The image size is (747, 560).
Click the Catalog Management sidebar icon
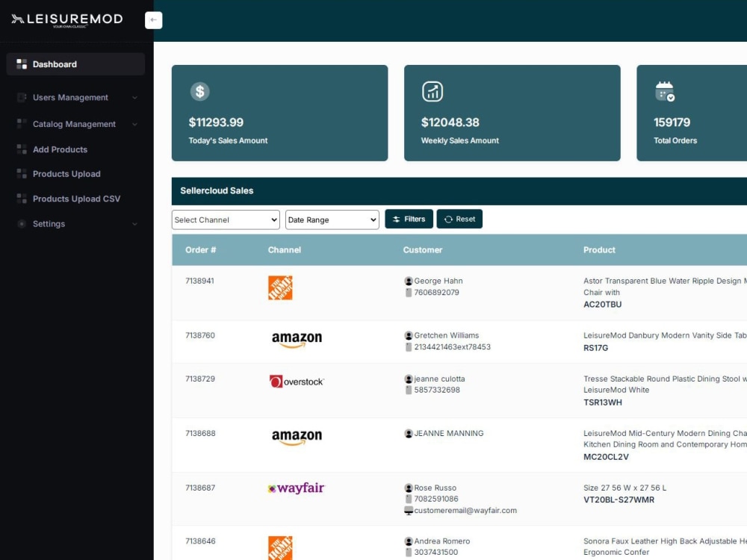click(22, 124)
